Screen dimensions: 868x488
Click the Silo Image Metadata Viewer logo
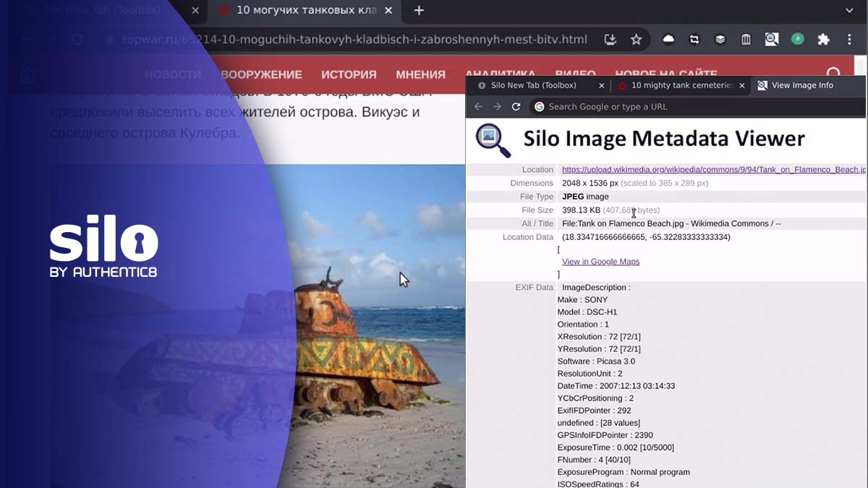493,140
